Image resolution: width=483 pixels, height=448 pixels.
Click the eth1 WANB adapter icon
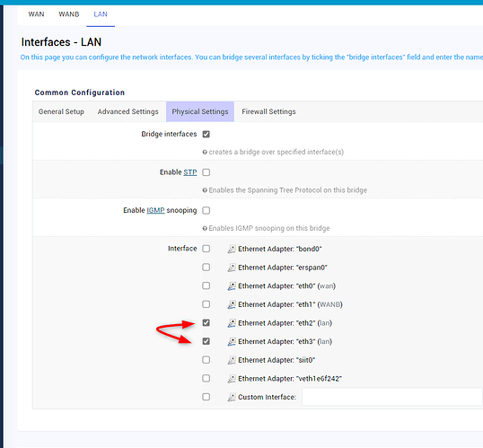click(232, 304)
